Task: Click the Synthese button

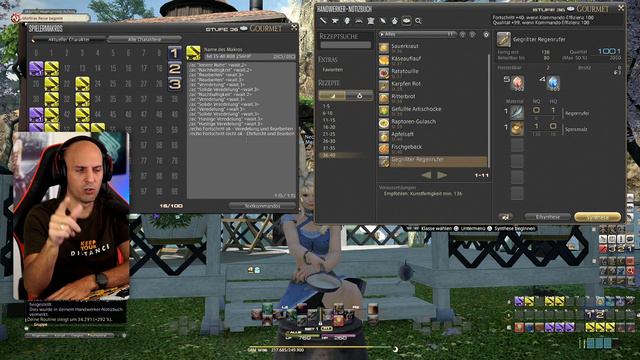Action: pos(597,217)
